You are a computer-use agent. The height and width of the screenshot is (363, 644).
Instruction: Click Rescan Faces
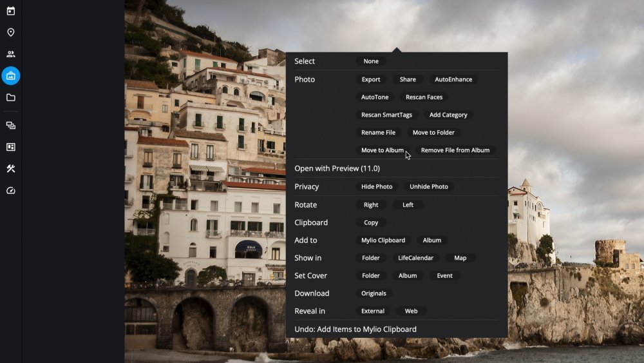(x=424, y=97)
